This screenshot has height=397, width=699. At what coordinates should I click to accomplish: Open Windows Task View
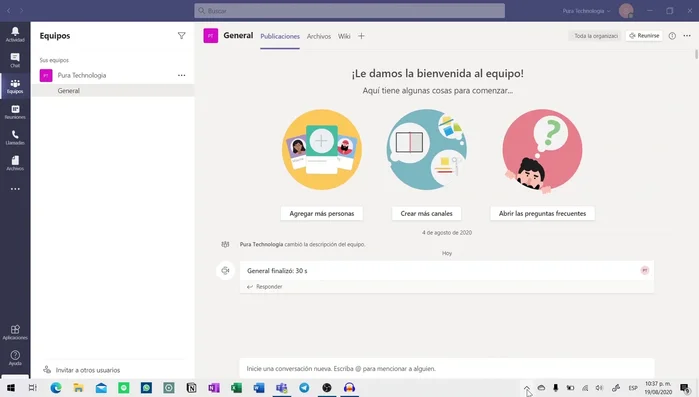pyautogui.click(x=33, y=388)
